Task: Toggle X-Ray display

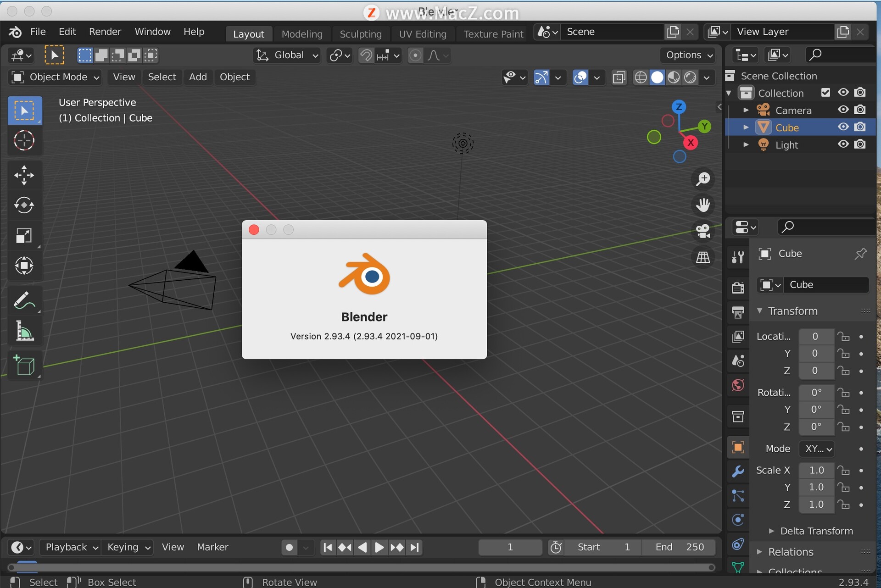Action: tap(619, 78)
